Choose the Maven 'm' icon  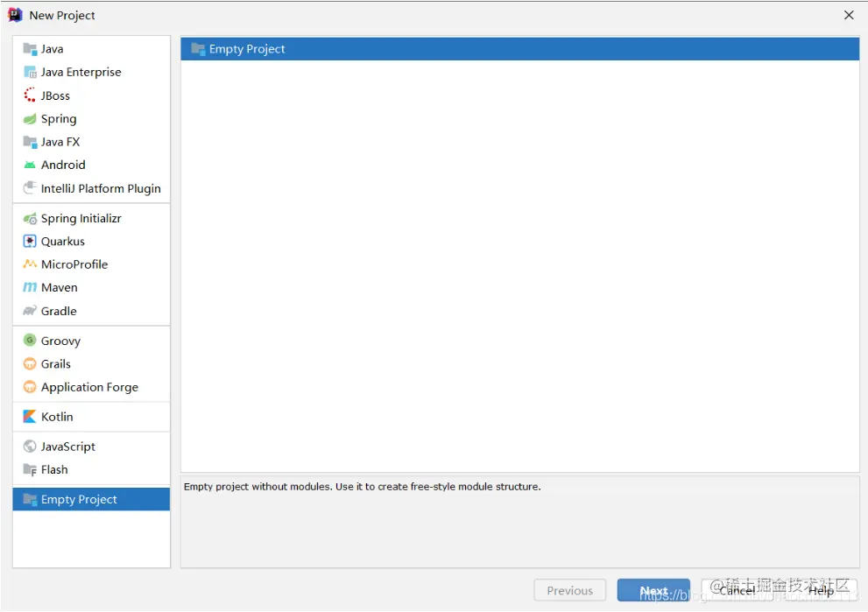(30, 287)
